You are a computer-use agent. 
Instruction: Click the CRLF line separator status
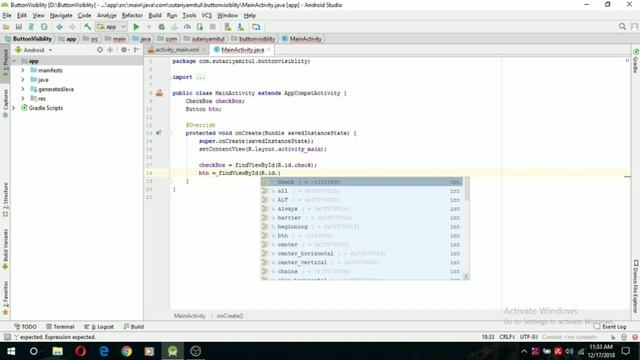point(507,337)
